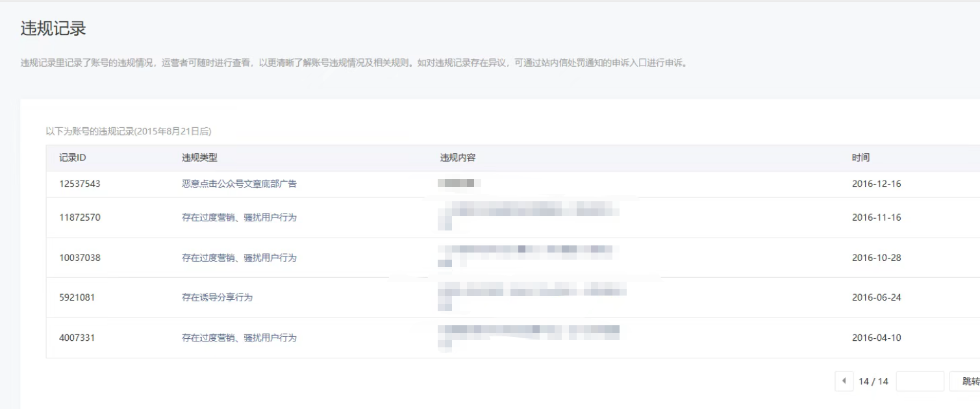Click the 时间 column header
This screenshot has width=980, height=409.
pos(861,158)
